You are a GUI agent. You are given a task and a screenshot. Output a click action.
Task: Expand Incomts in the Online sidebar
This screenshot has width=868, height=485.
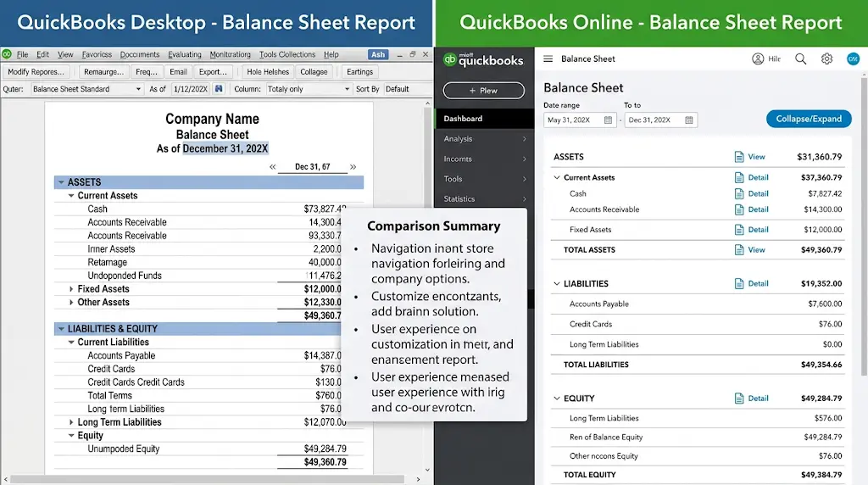484,159
